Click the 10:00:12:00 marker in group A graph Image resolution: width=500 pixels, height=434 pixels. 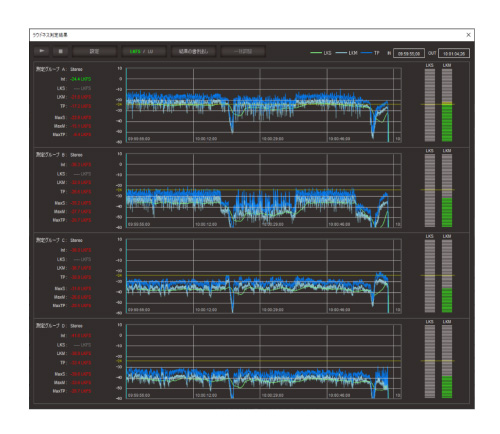coord(206,139)
